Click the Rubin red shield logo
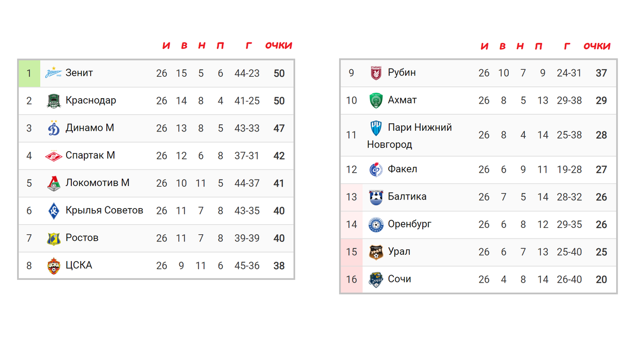The height and width of the screenshot is (362, 644). click(376, 73)
